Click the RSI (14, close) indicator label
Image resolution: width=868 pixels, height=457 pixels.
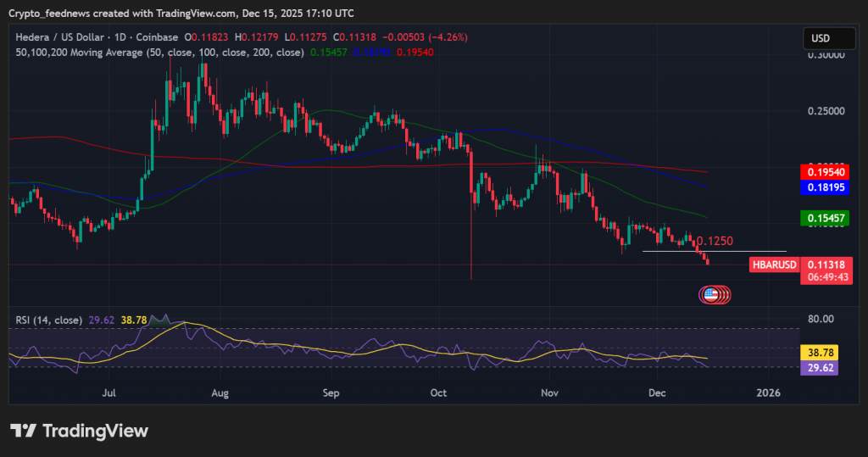[x=48, y=320]
